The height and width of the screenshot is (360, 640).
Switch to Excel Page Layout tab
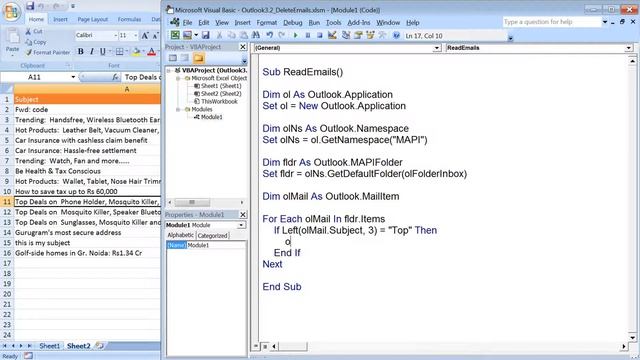point(93,19)
